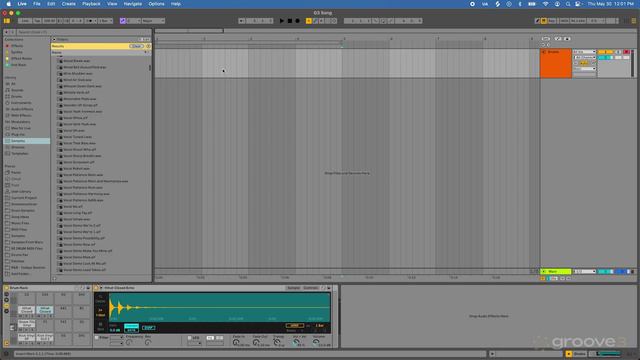The image size is (640, 360).
Task: Expand the browser Filters section
Action: [x=54, y=39]
